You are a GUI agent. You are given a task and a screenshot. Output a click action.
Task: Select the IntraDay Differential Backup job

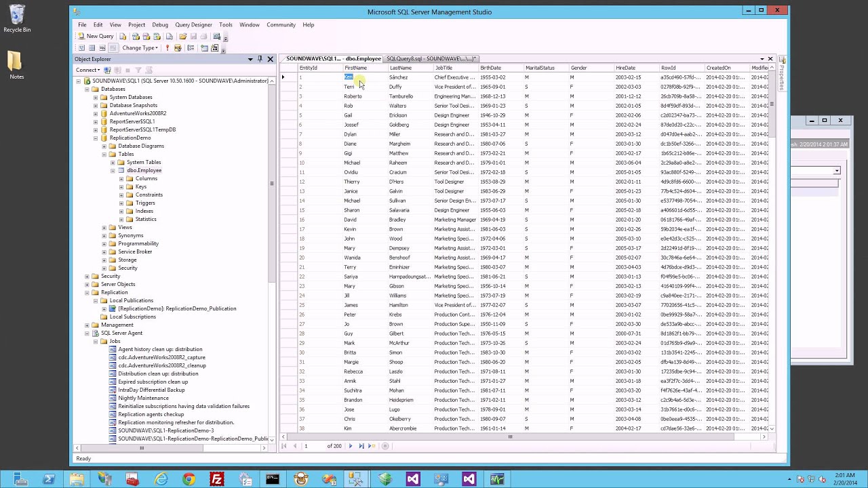click(x=151, y=390)
